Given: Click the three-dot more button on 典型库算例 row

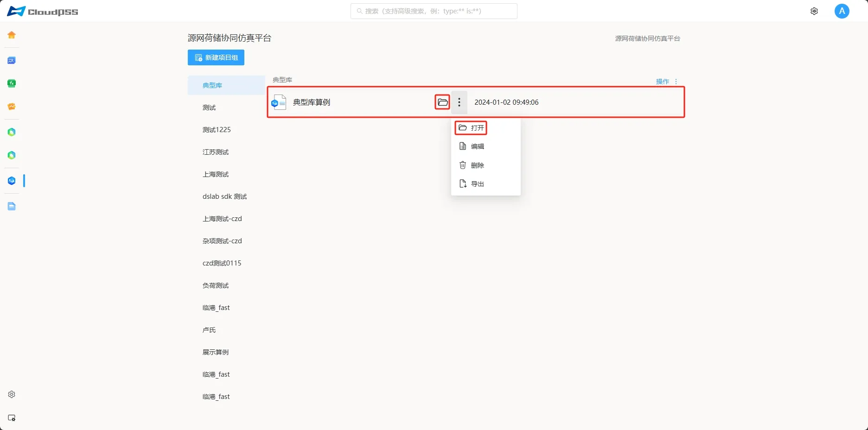Looking at the screenshot, I should pos(459,102).
